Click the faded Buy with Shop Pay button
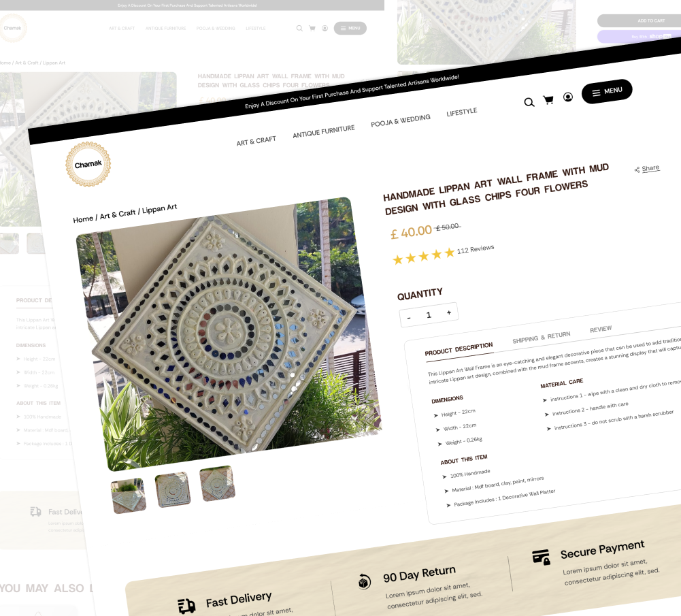 639,37
